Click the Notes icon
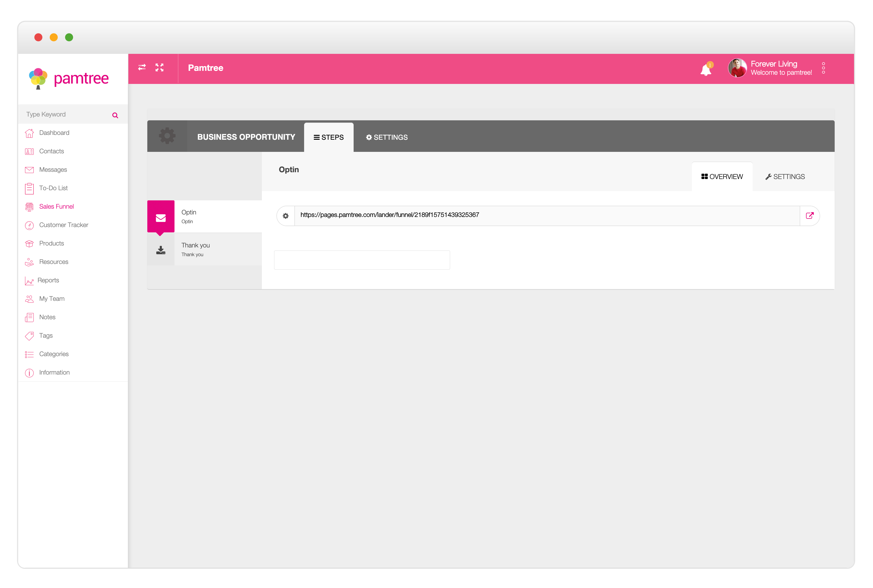The width and height of the screenshot is (873, 588). pyautogui.click(x=29, y=317)
